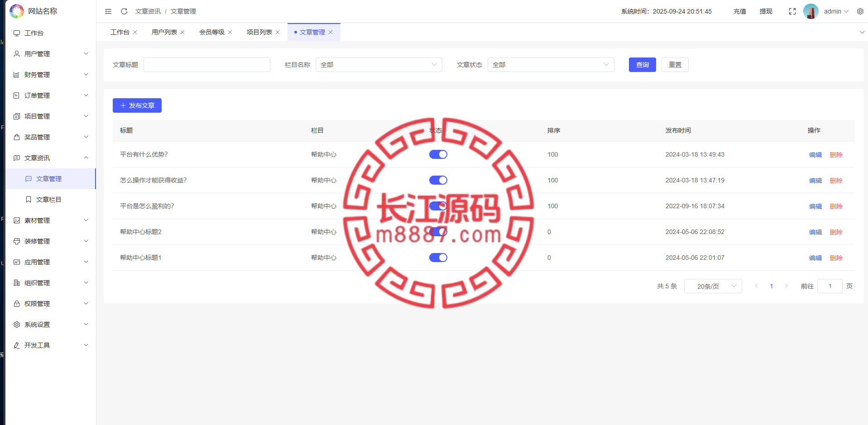Screen dimensions: 868x425
Task: Toggle fullscreen mode icon
Action: [792, 11]
